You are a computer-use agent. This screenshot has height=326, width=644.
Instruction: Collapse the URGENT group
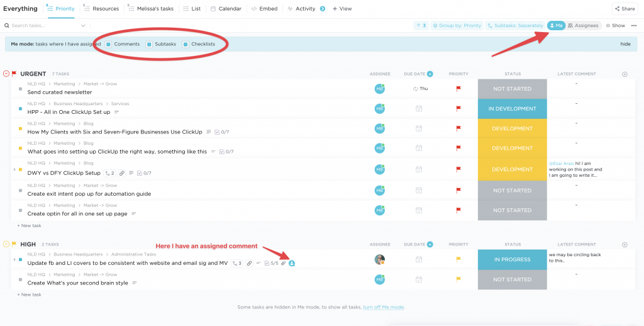pyautogui.click(x=6, y=74)
